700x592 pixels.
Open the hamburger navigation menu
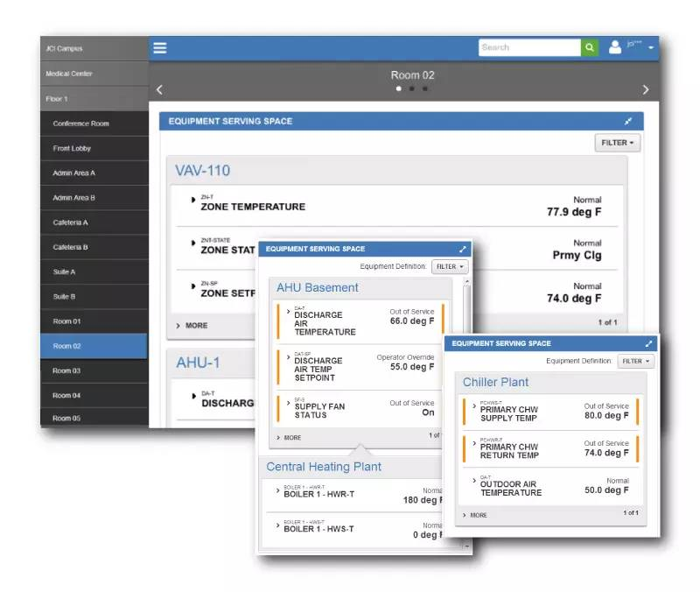click(x=160, y=48)
